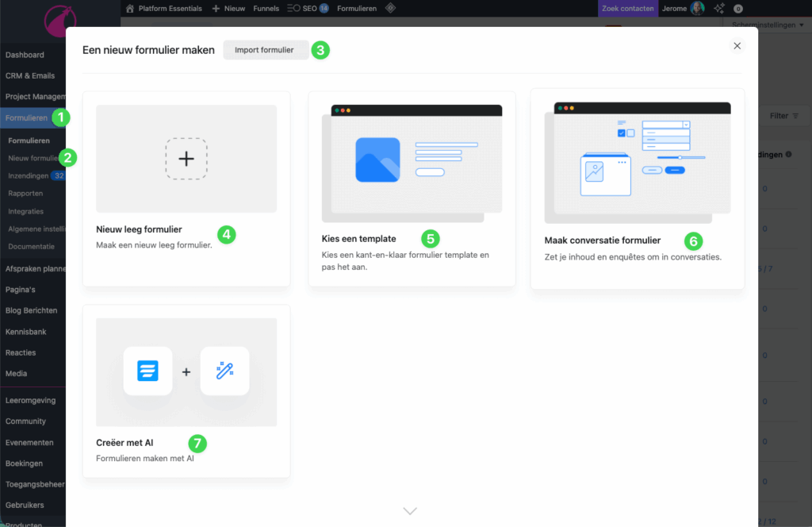The image size is (812, 527).
Task: Click the sparkle AI icon in top bar
Action: click(x=719, y=9)
